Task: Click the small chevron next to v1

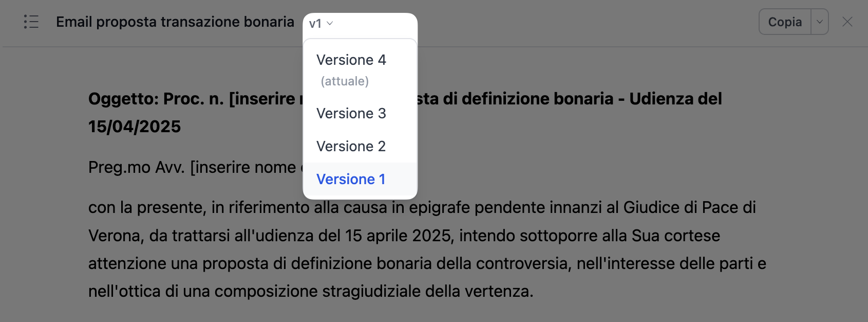Action: click(330, 23)
